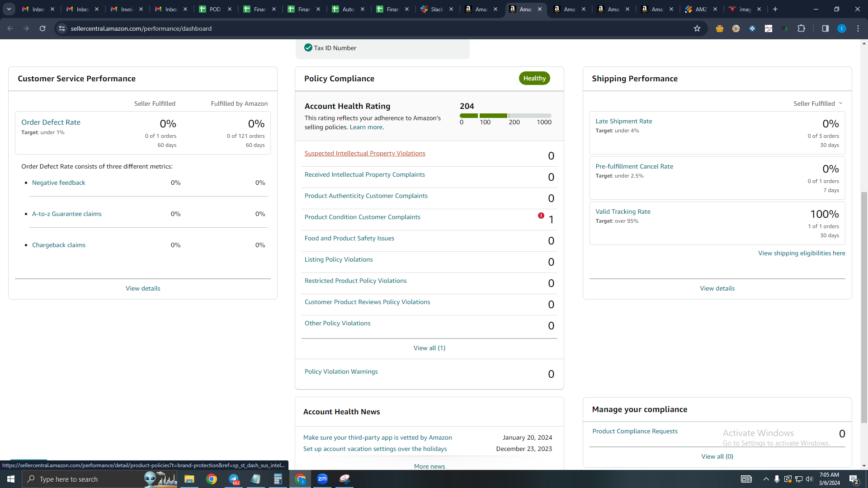Open Pre-fulfillment Cancel Rate link
This screenshot has height=488, width=868.
(x=634, y=166)
